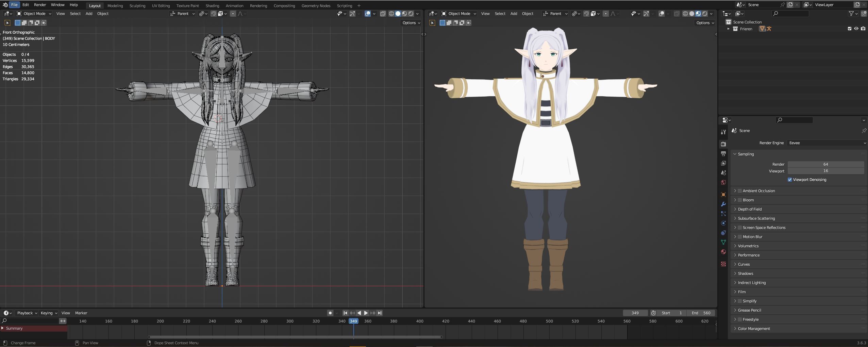This screenshot has height=347, width=868.
Task: Open the Render menu
Action: tap(40, 5)
